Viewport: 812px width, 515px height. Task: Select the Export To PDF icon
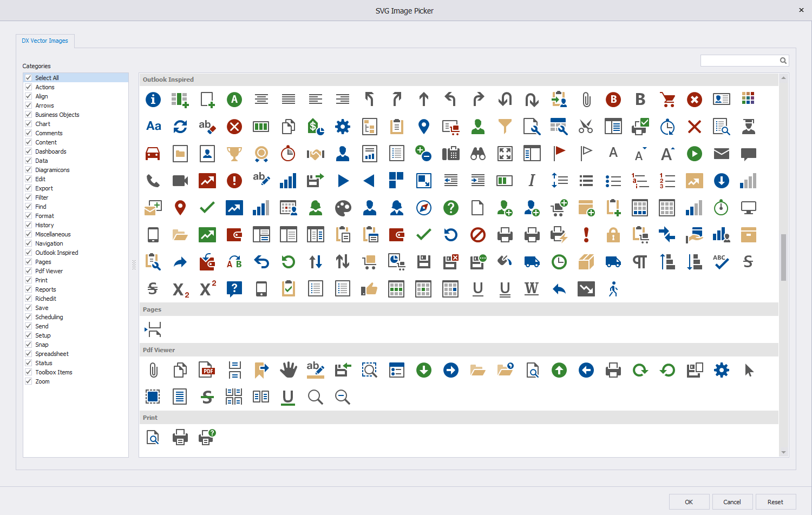[207, 370]
